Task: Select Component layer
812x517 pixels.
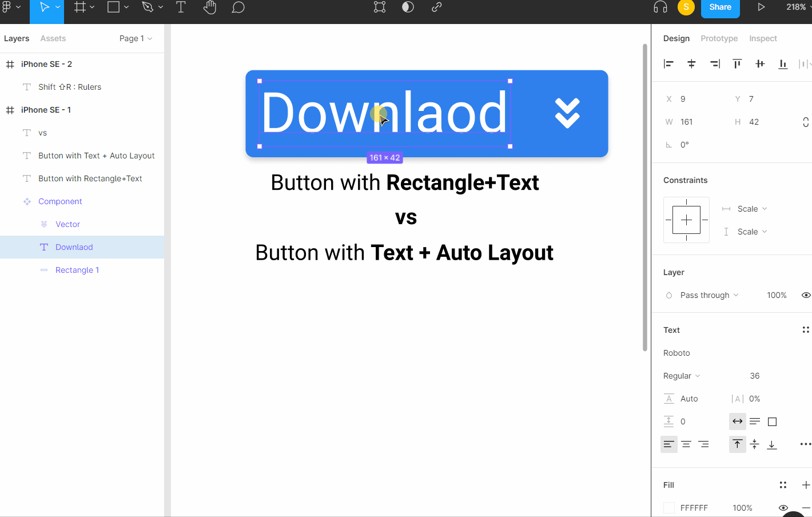Action: (x=82, y=201)
